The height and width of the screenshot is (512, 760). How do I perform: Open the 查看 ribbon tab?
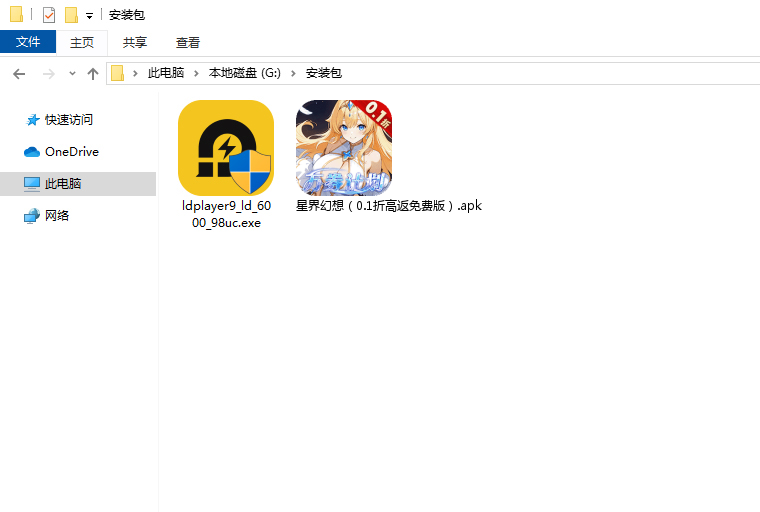click(188, 42)
